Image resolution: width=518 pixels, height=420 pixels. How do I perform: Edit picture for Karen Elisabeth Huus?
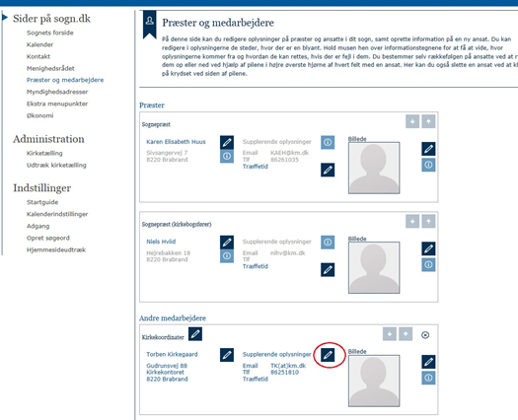click(x=428, y=149)
